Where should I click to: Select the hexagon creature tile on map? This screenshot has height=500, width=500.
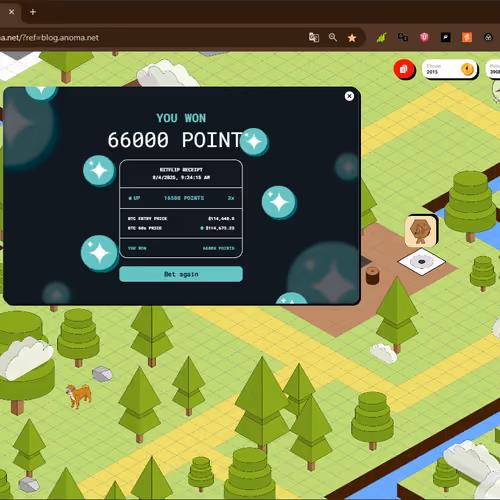[421, 231]
